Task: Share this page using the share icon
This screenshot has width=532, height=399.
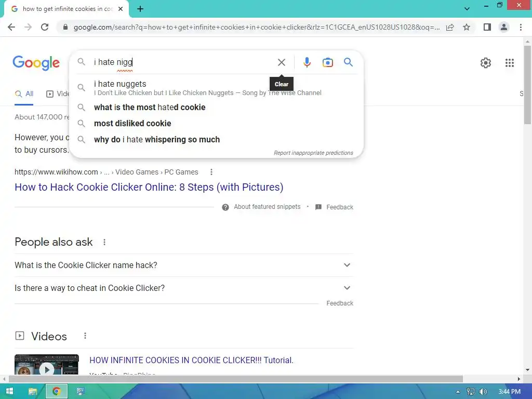Action: point(450,27)
